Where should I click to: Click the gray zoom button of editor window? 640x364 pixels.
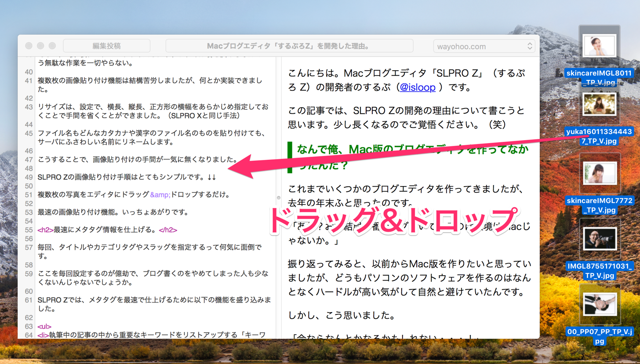(52, 46)
